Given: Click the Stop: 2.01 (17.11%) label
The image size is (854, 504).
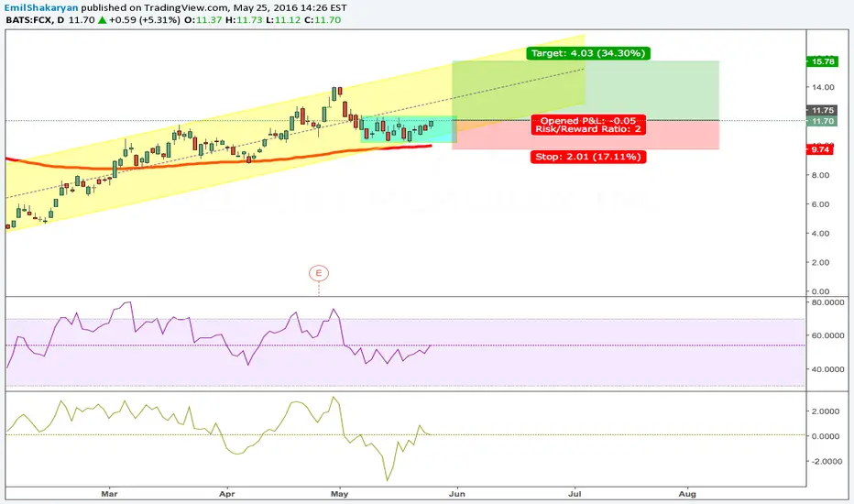Looking at the screenshot, I should pos(588,157).
